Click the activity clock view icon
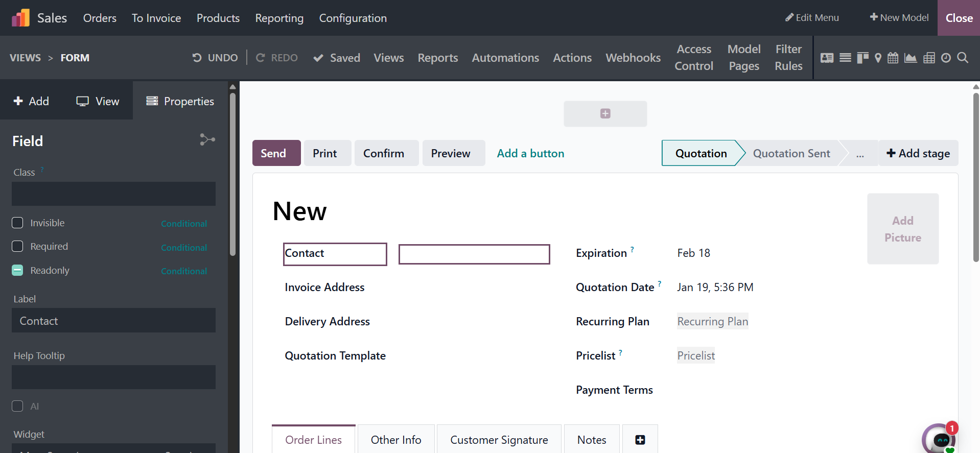 [x=946, y=58]
